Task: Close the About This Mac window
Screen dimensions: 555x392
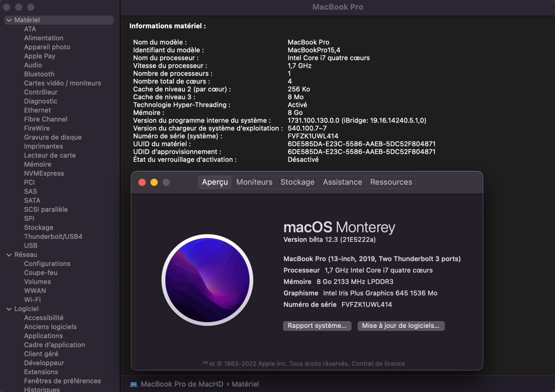Action: coord(142,182)
